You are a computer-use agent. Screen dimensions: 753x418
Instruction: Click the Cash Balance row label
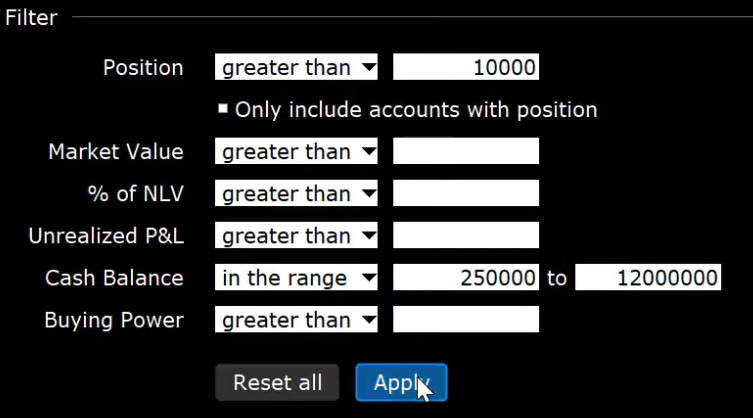click(x=114, y=278)
